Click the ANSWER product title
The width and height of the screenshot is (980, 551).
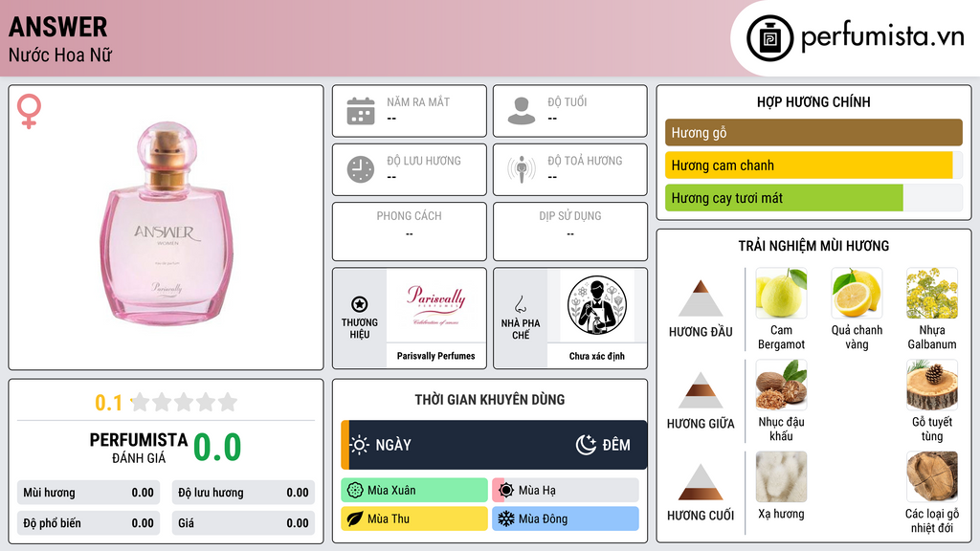(58, 28)
